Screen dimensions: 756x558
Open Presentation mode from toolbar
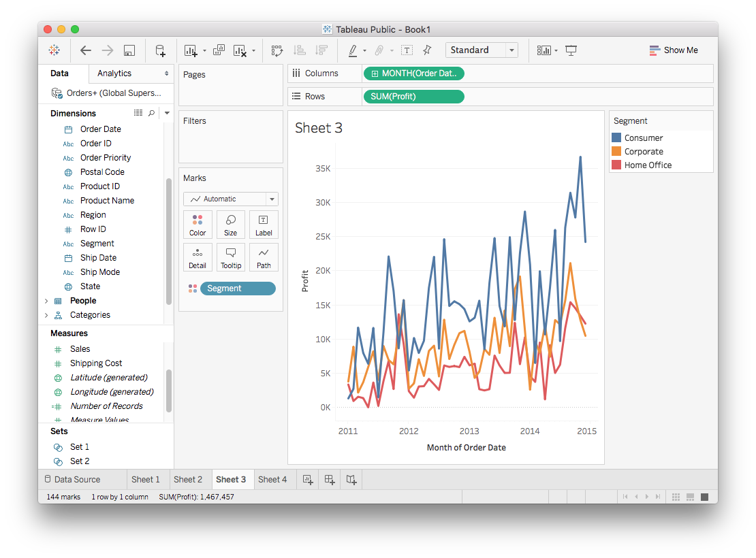coord(571,50)
